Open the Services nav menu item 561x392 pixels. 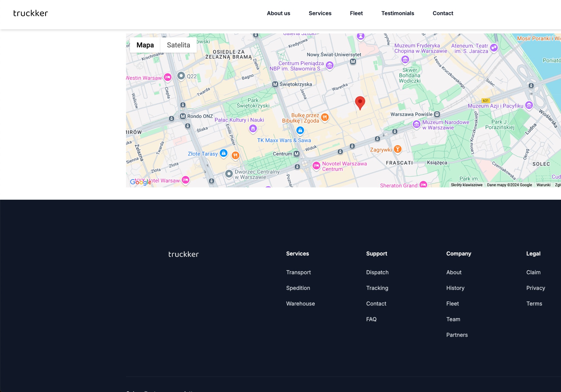[320, 13]
